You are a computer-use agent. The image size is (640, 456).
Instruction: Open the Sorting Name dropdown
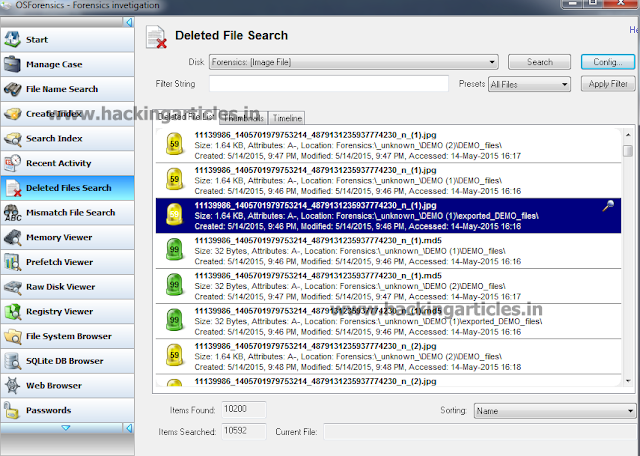pos(555,411)
